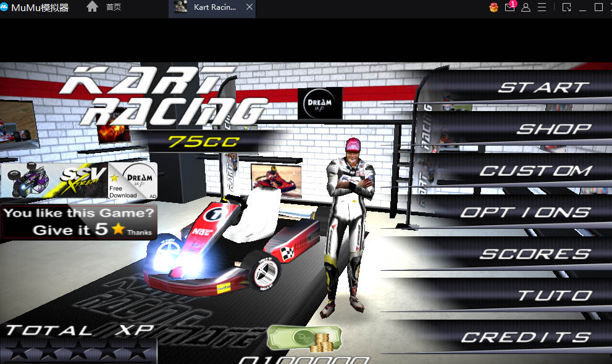Show the game CREDITS
This screenshot has width=612, height=364.
tap(525, 337)
